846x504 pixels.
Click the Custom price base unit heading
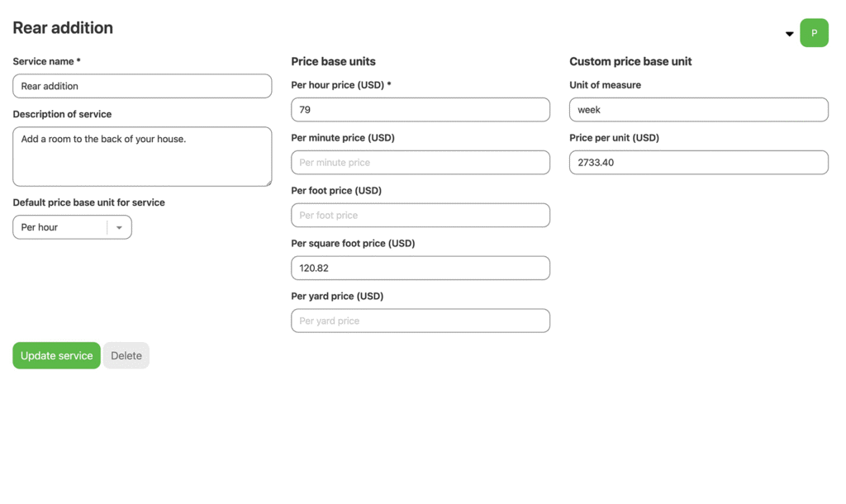[x=630, y=61]
